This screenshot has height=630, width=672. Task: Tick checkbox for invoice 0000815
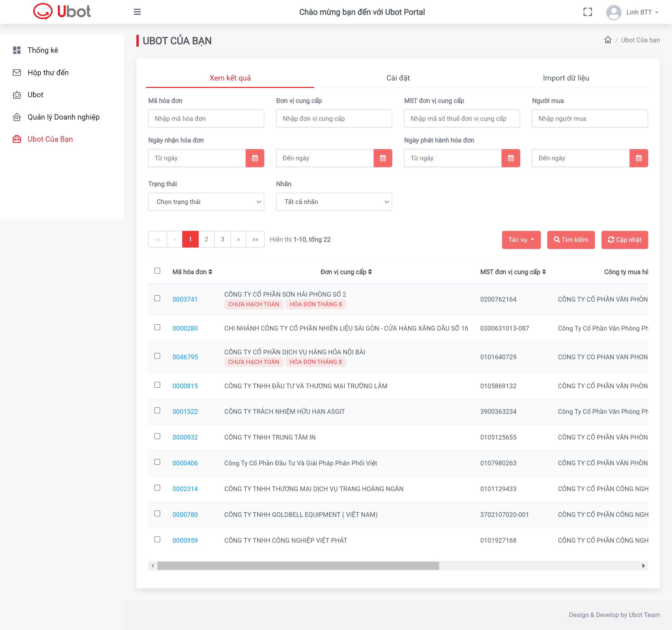[x=157, y=385]
